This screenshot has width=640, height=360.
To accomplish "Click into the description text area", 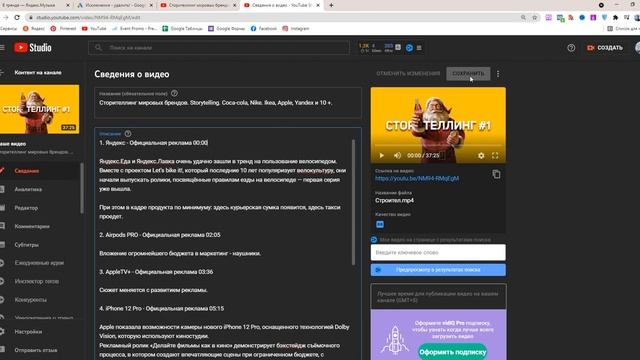I will tap(224, 245).
